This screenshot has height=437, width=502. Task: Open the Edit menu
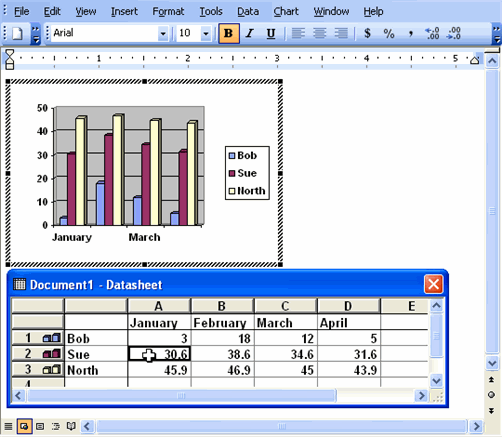[52, 11]
